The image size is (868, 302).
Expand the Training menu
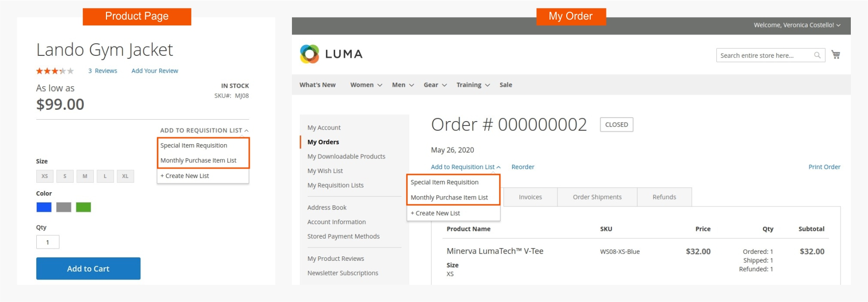(x=473, y=85)
